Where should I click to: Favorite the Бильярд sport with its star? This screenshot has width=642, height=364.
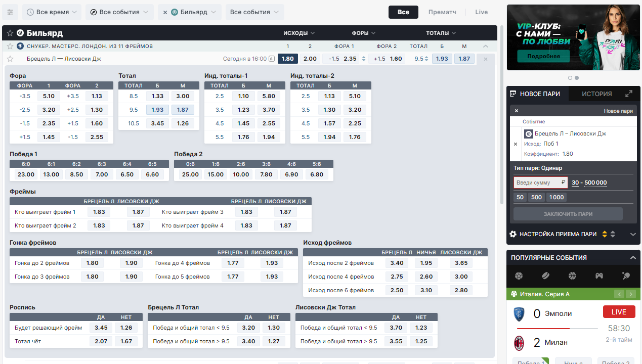coord(10,33)
